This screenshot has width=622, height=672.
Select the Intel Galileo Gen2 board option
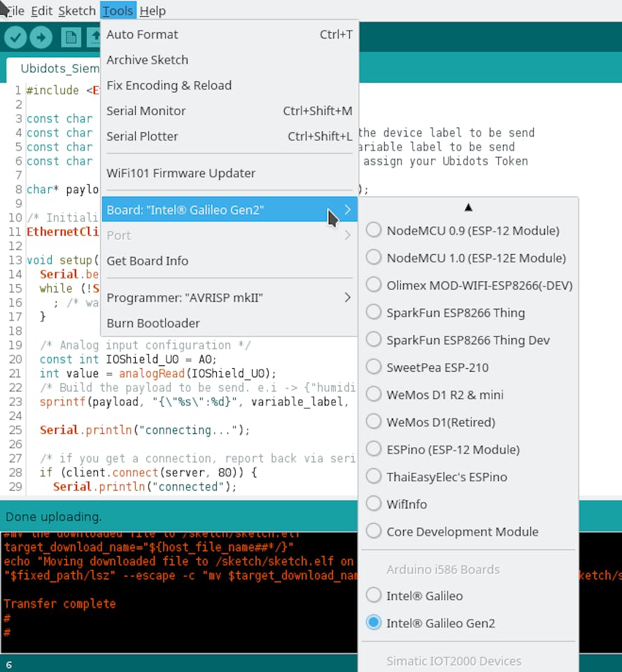coord(468,623)
